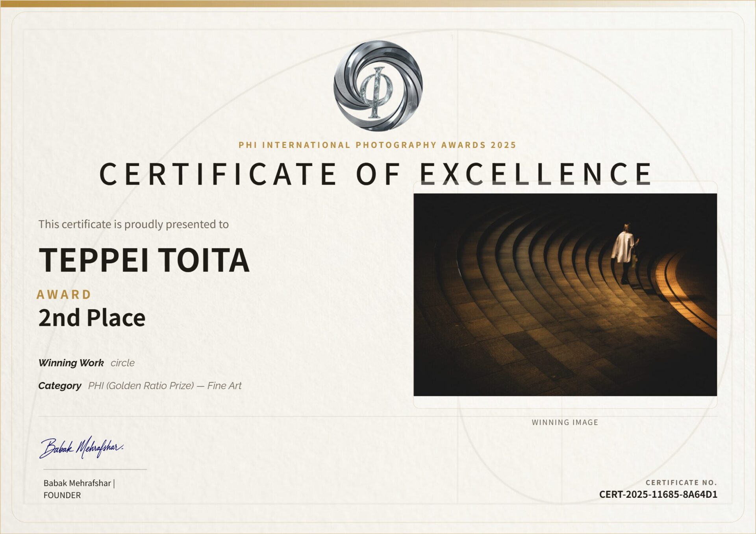756x534 pixels.
Task: Click the winning work title 'circle'
Action: pos(122,363)
